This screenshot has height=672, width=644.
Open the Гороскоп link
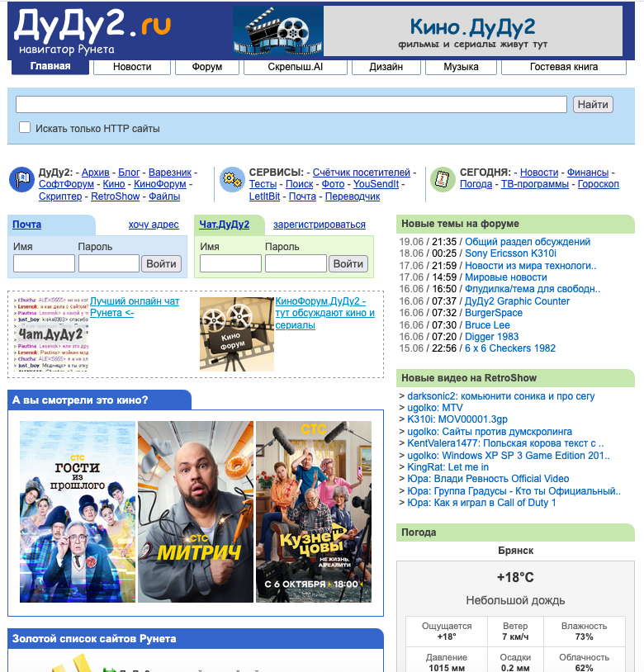pyautogui.click(x=598, y=184)
